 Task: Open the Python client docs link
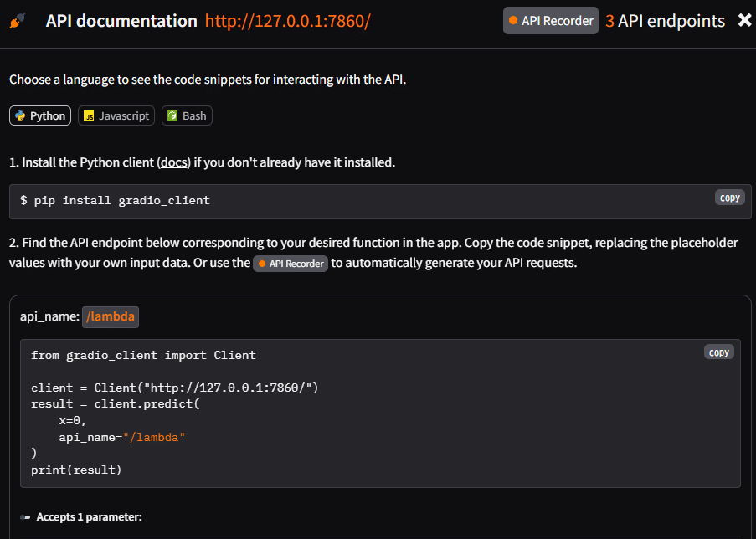coord(173,162)
